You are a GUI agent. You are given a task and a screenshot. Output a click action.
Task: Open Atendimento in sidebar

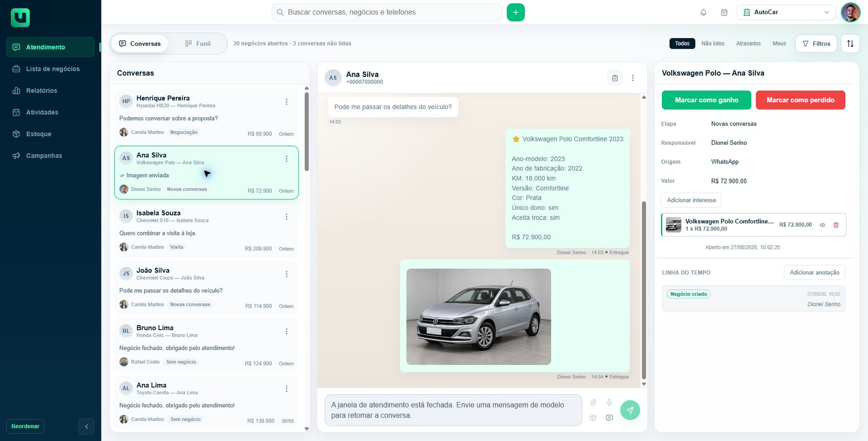click(50, 47)
